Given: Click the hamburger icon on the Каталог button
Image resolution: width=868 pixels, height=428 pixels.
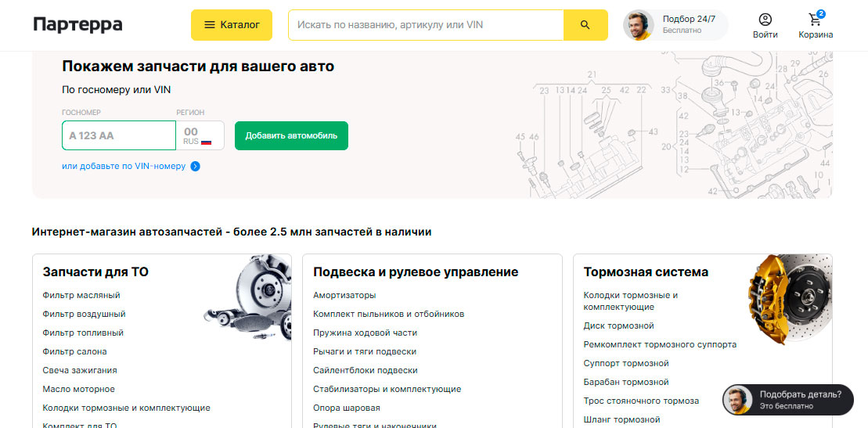Looking at the screenshot, I should point(210,25).
